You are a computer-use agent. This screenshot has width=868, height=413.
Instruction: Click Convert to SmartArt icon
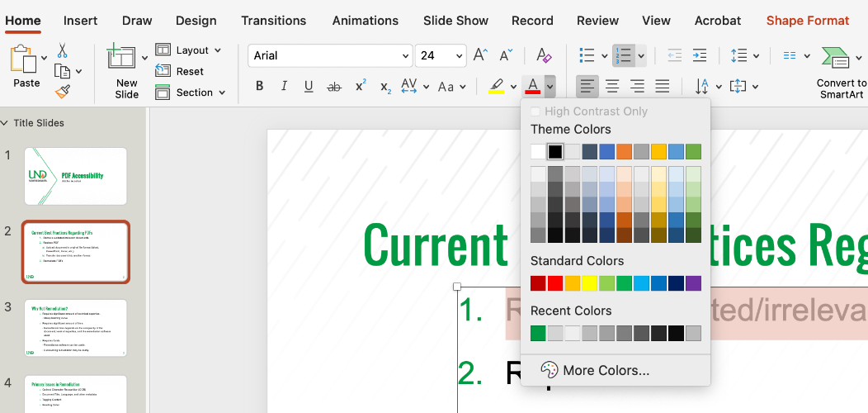click(836, 58)
